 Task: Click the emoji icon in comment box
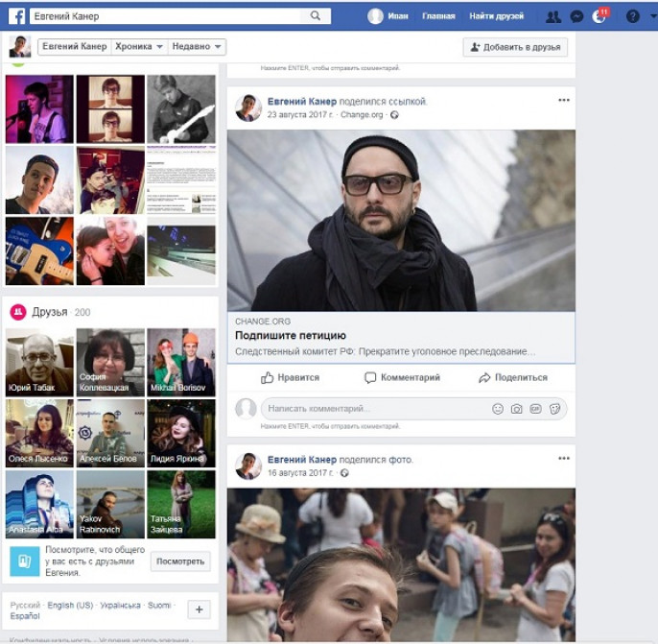click(x=497, y=409)
